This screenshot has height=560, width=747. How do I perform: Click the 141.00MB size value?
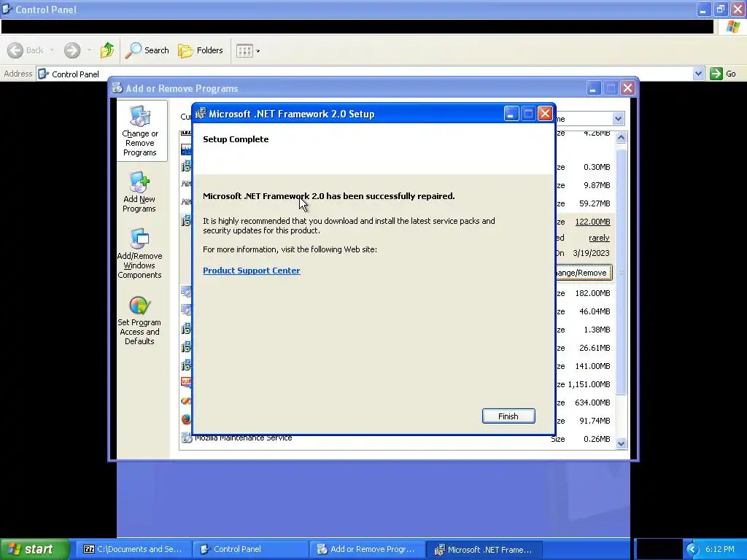pos(592,366)
